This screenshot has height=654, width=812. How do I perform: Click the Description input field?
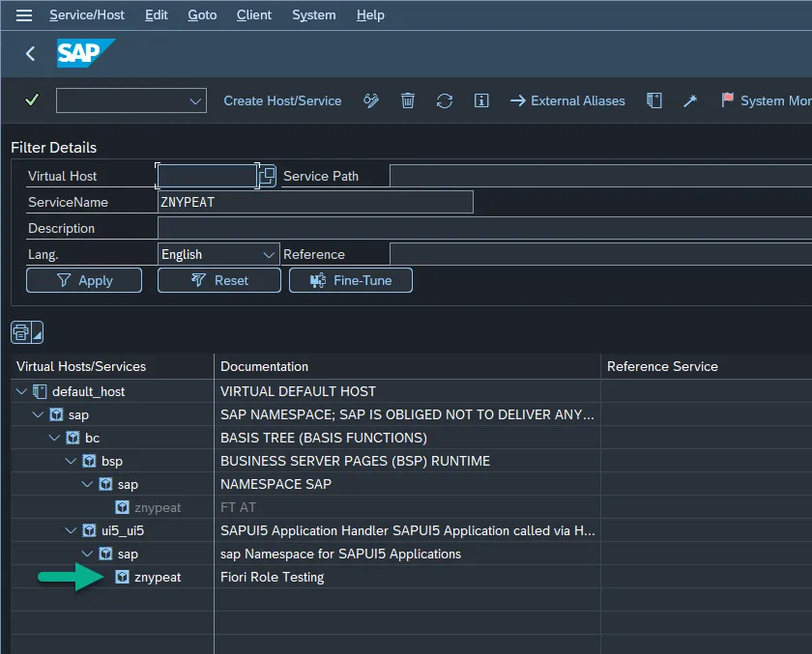(484, 228)
